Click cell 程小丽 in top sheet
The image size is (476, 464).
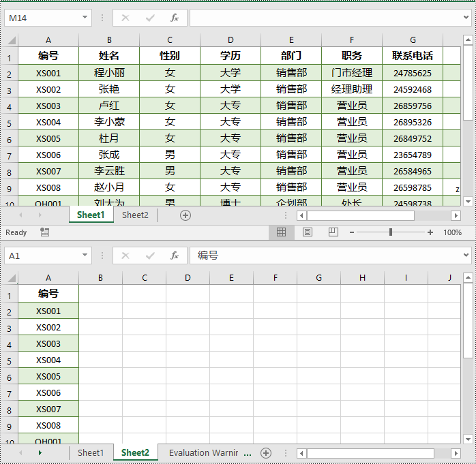pos(109,73)
